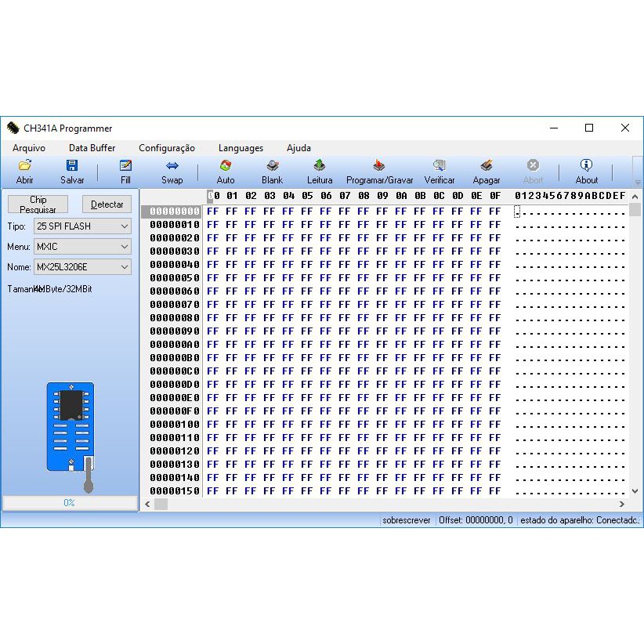Click the Abrir open file icon

(x=25, y=166)
